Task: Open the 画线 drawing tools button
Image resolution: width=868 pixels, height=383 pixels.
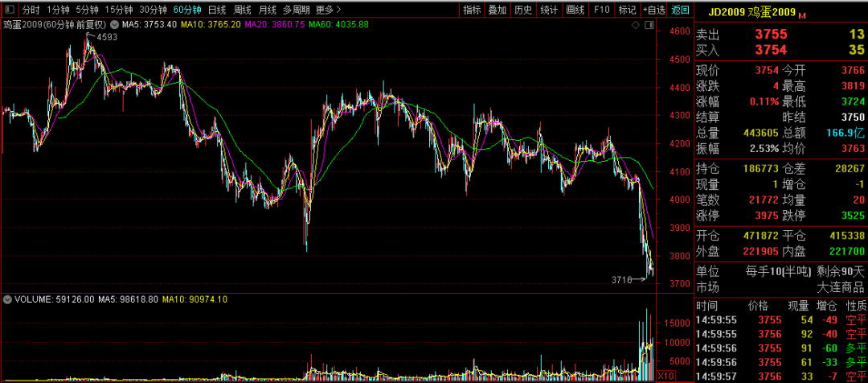Action: click(575, 10)
